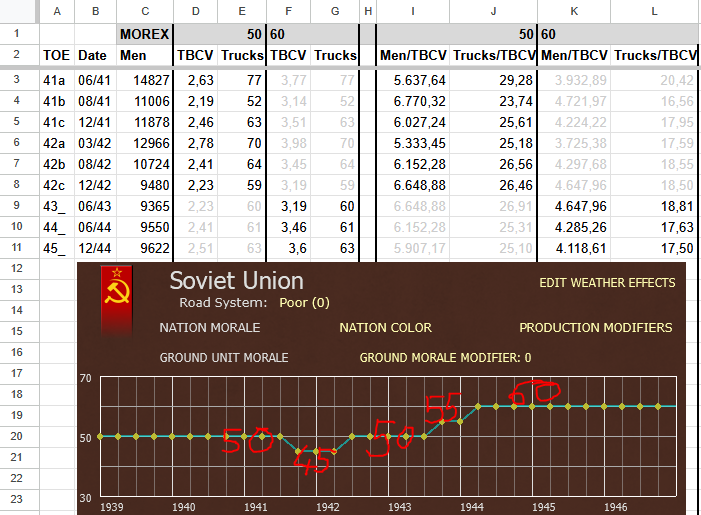701x515 pixels.
Task: Click the 1942 year label on chart
Action: coord(328,507)
